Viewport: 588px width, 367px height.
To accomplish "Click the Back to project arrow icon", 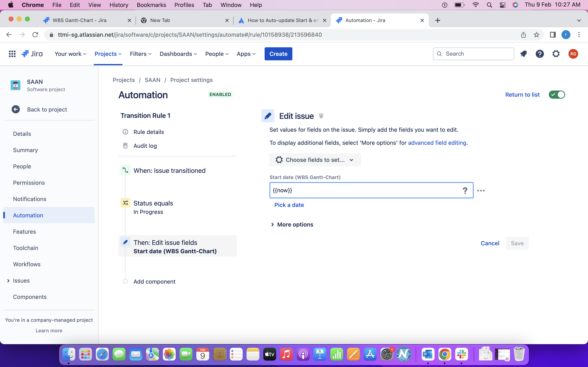I will coord(16,109).
